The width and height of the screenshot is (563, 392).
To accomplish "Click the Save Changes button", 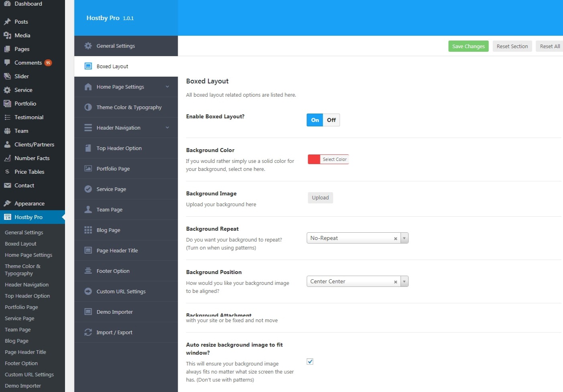I will 468,46.
